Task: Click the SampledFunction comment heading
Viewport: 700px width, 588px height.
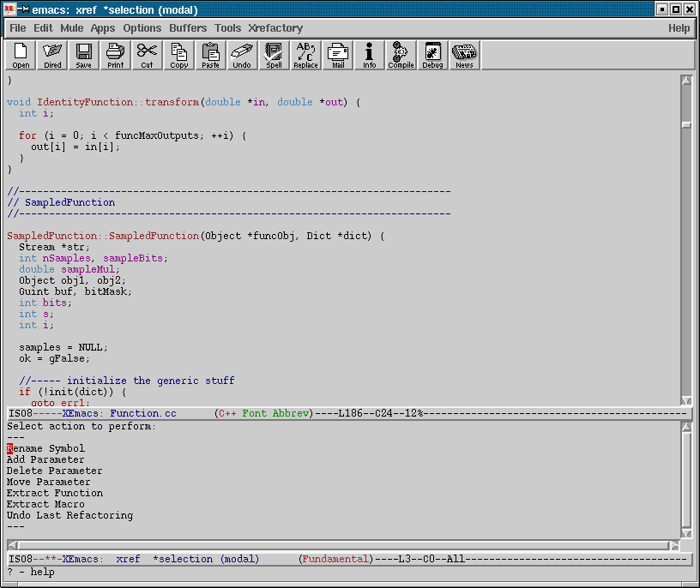Action: [61, 202]
